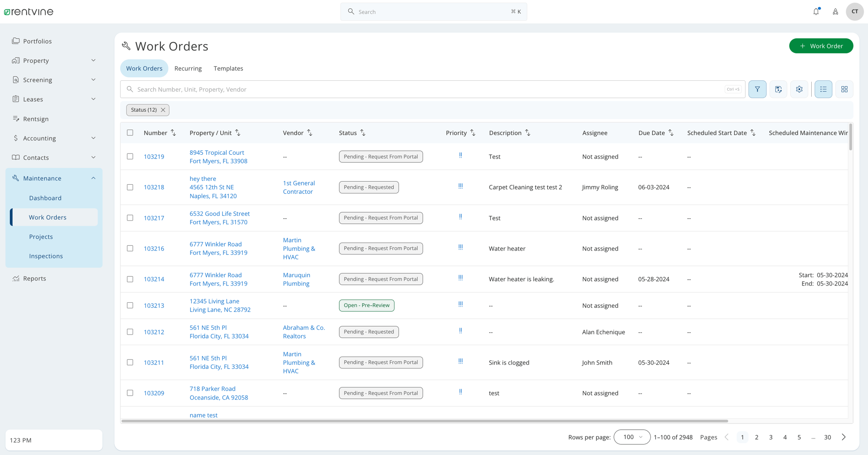The height and width of the screenshot is (455, 868).
Task: Select Maintenance in the sidebar
Action: [x=42, y=178]
